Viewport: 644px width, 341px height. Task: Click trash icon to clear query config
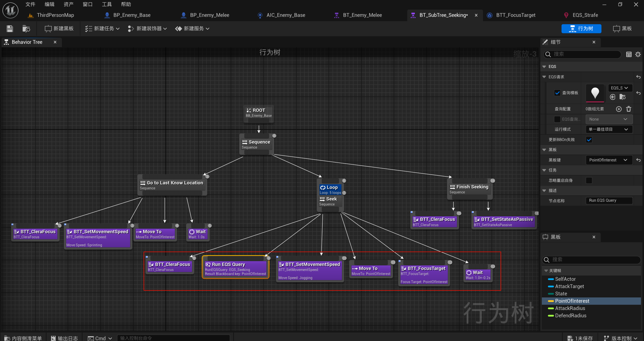(x=628, y=109)
